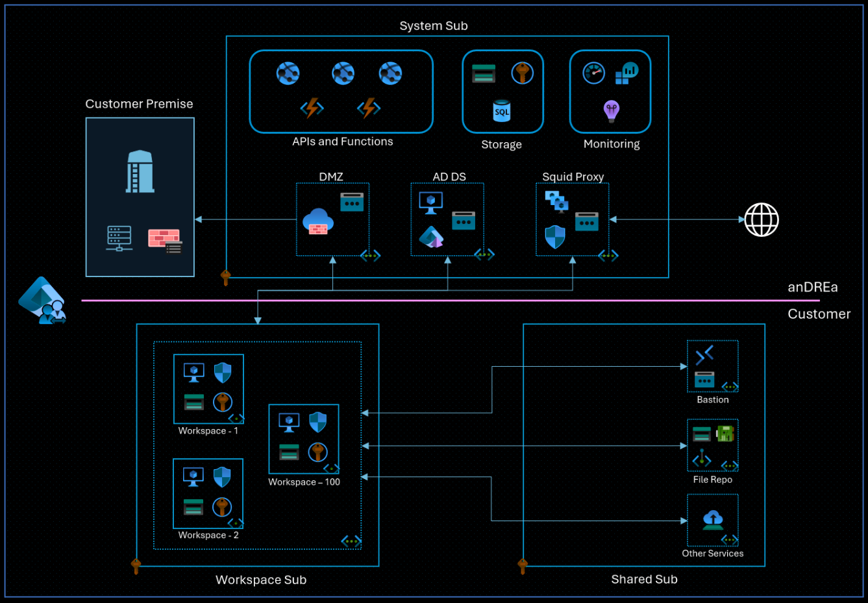This screenshot has width=868, height=603.
Task: Click the Bastion service icon
Action: 704,355
